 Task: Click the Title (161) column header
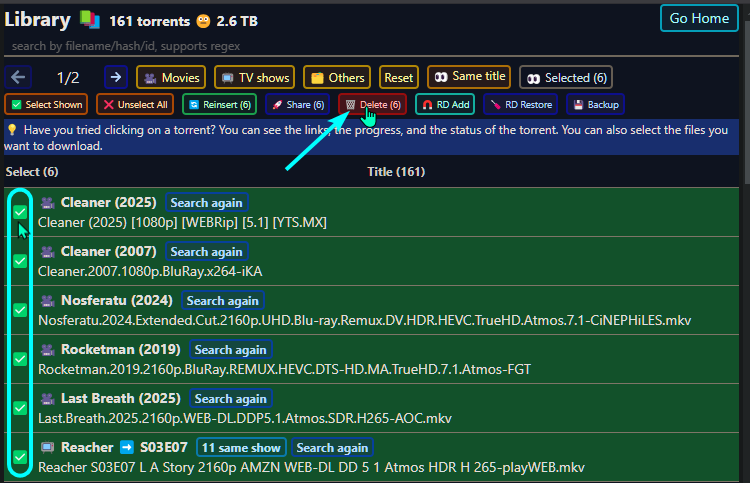click(396, 172)
